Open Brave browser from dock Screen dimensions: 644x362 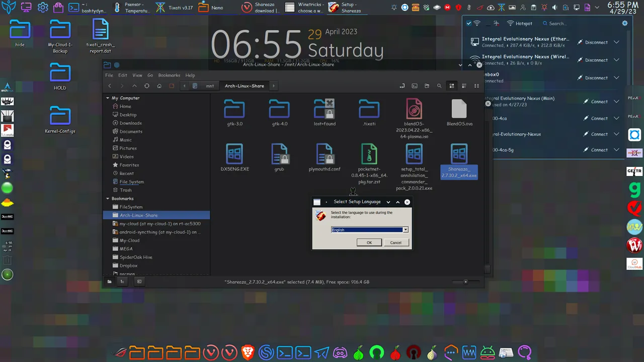pos(248,353)
